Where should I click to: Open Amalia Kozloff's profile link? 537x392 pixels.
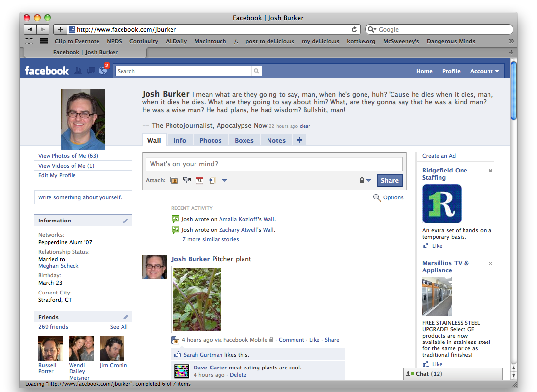[238, 219]
